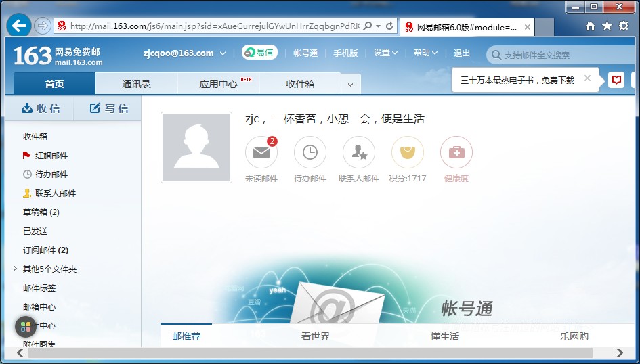This screenshot has width=640, height=364.
Task: Click the browser URL address field
Action: coord(215,26)
